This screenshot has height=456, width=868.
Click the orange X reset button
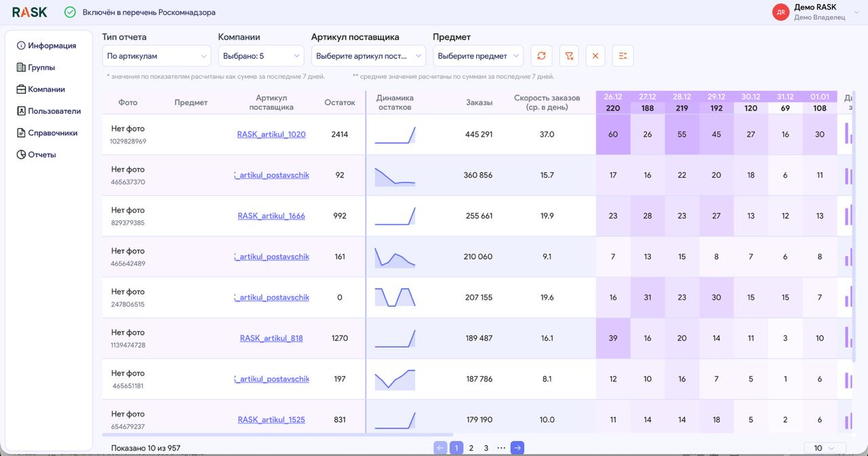[x=595, y=56]
